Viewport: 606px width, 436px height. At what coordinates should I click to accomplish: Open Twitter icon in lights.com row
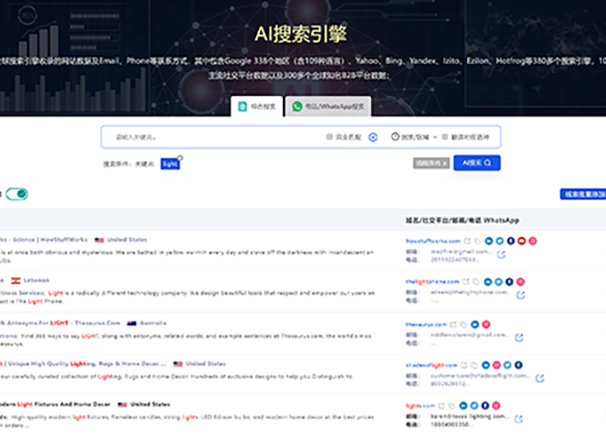click(474, 405)
